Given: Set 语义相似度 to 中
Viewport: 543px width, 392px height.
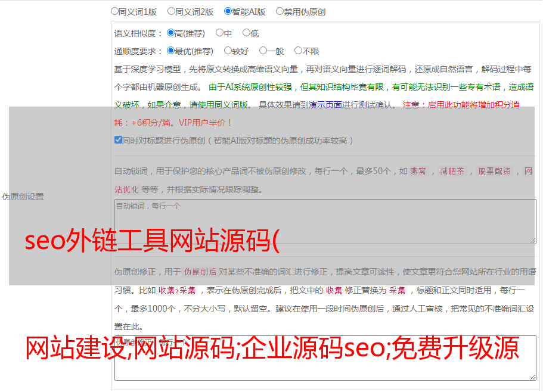Looking at the screenshot, I should [x=219, y=33].
